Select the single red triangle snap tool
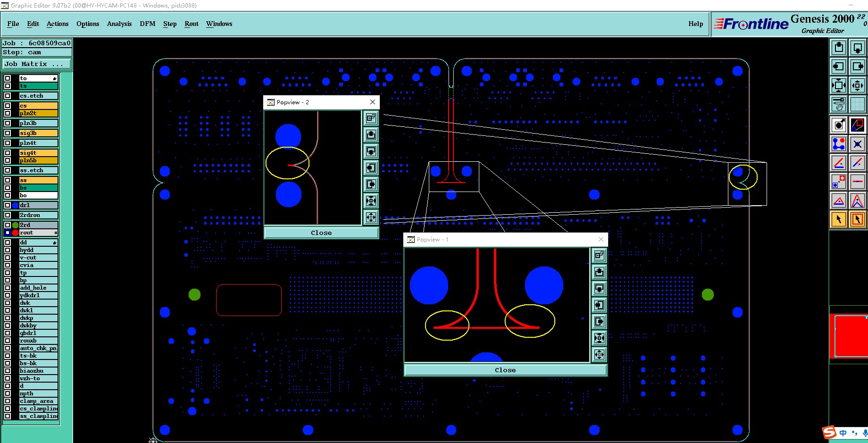 tap(839, 201)
